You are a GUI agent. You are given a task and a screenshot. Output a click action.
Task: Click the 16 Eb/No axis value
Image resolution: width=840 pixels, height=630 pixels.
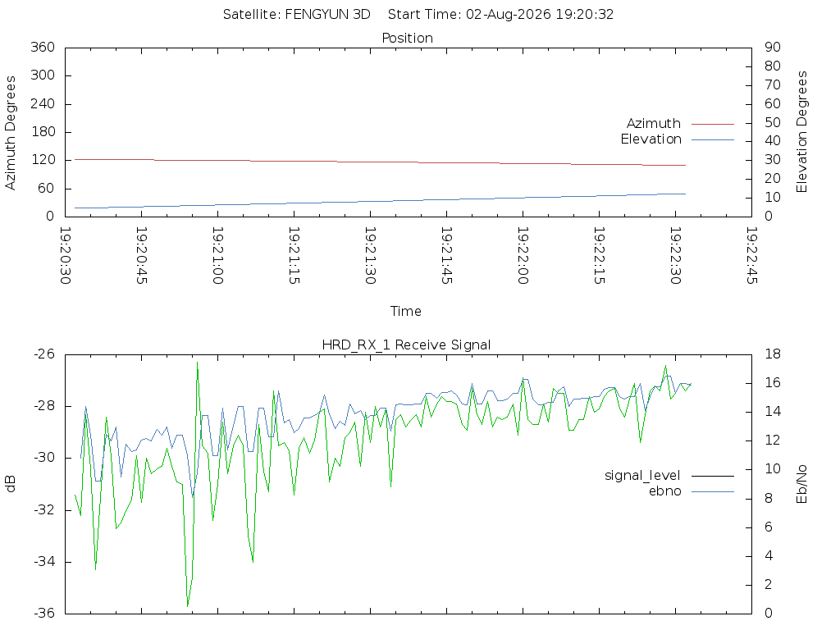pyautogui.click(x=773, y=383)
